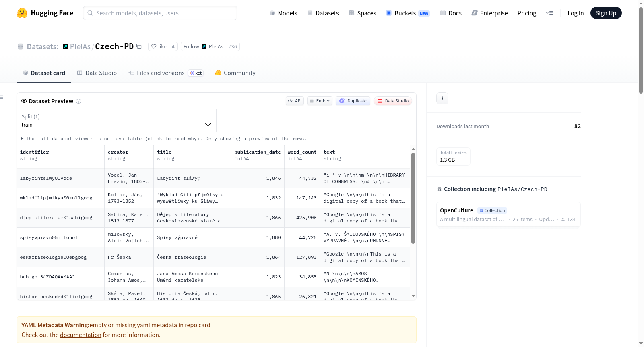Expand the full dataset viewer notice

163,139
